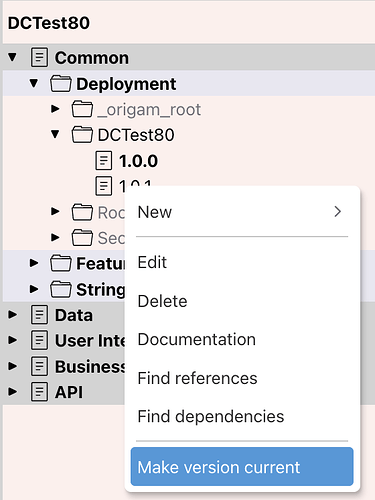The height and width of the screenshot is (500, 375).
Task: Choose Delete from context menu
Action: 242,301
